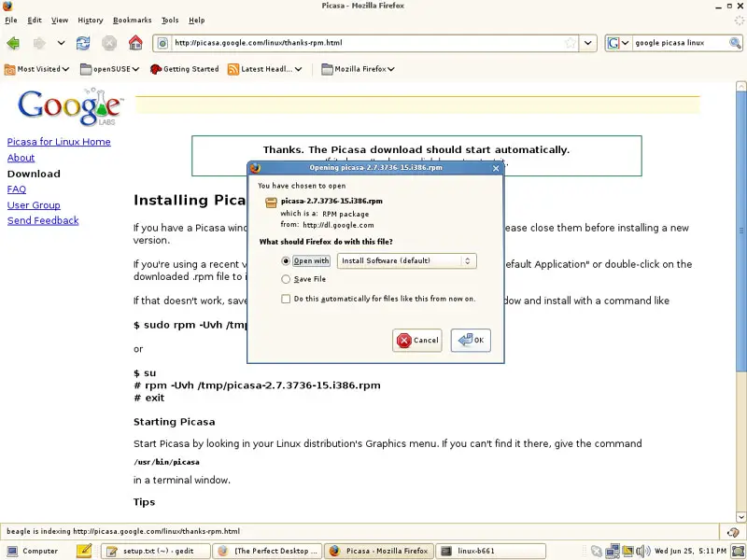Click the Firefox window title bar icon
This screenshot has width=747, height=560.
point(7,6)
